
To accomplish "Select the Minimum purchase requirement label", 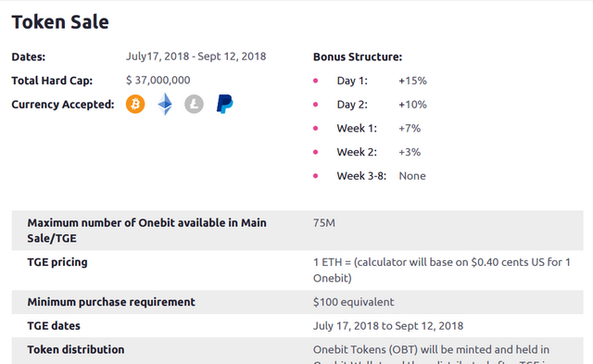I will [111, 302].
